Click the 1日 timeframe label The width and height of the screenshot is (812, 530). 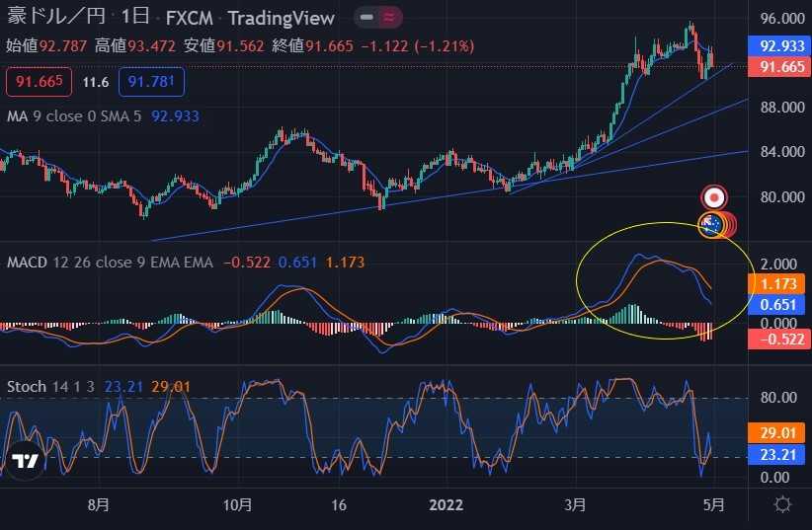pos(135,17)
